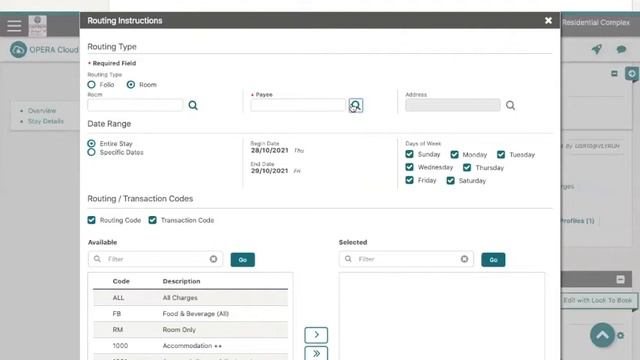Viewport: 640px width, 360px height.
Task: Open the Stay Details link
Action: pos(46,121)
